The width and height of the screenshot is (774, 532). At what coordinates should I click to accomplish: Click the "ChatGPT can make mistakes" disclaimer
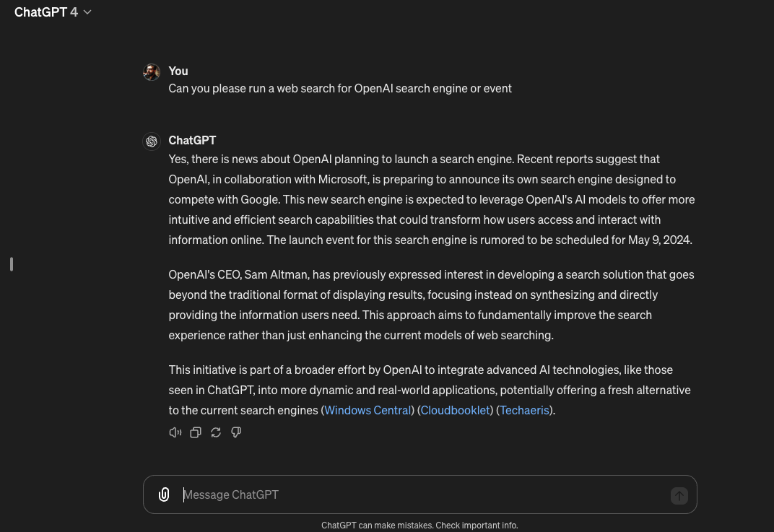(419, 526)
